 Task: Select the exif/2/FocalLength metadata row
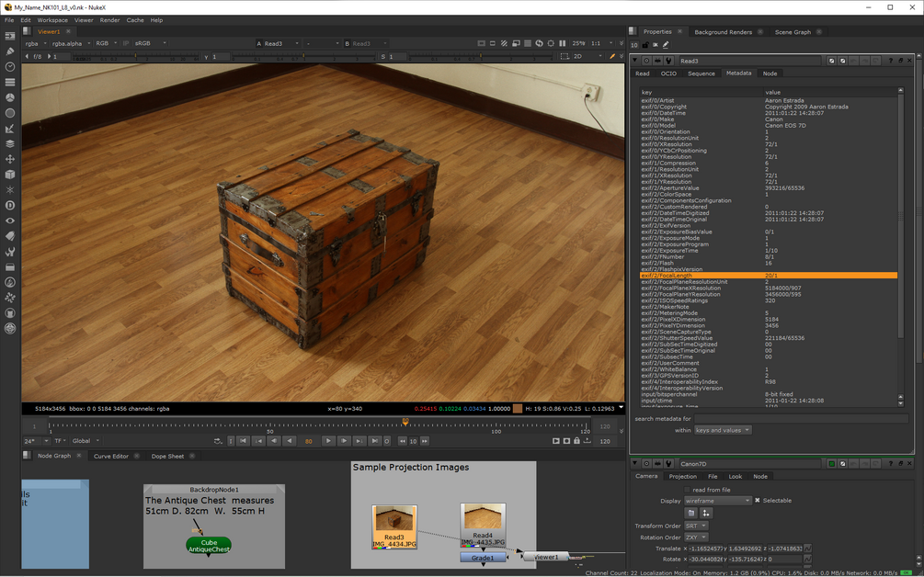point(769,276)
